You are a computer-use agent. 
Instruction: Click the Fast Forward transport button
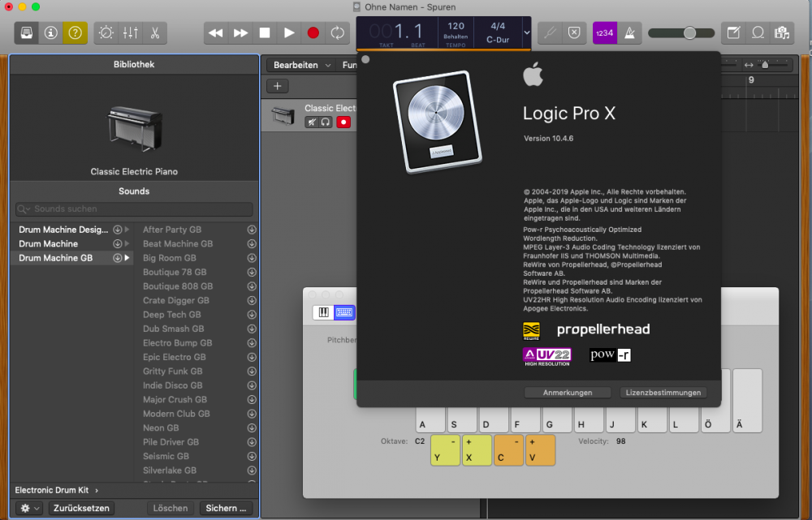[x=240, y=33]
